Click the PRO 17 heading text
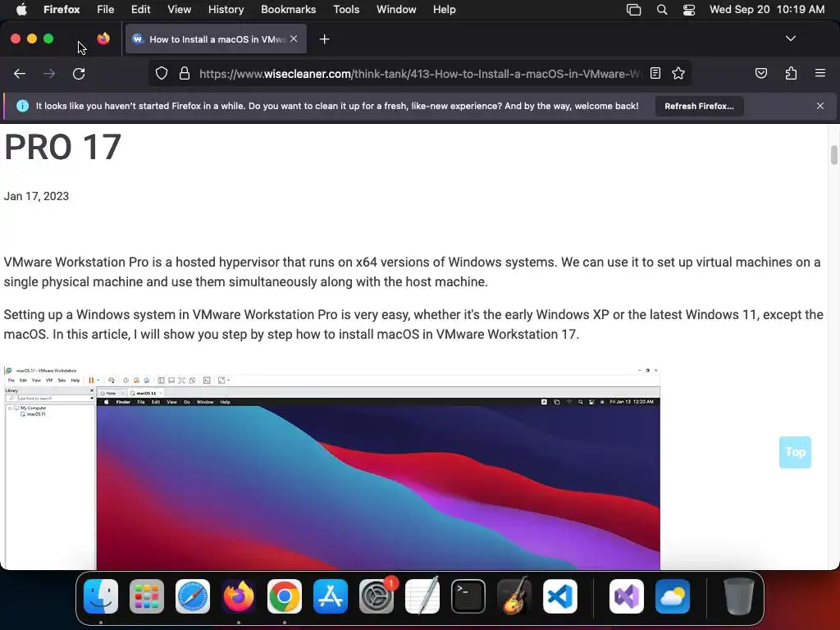 pyautogui.click(x=62, y=147)
